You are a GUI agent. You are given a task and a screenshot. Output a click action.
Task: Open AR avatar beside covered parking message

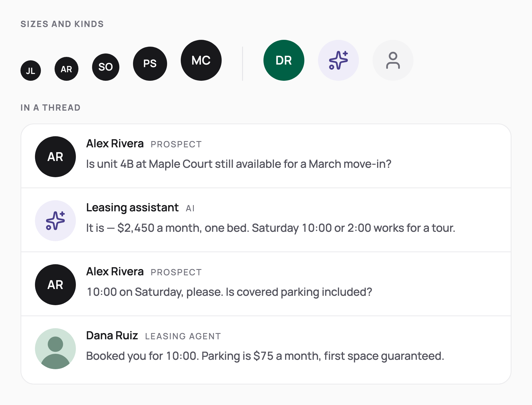pyautogui.click(x=55, y=285)
